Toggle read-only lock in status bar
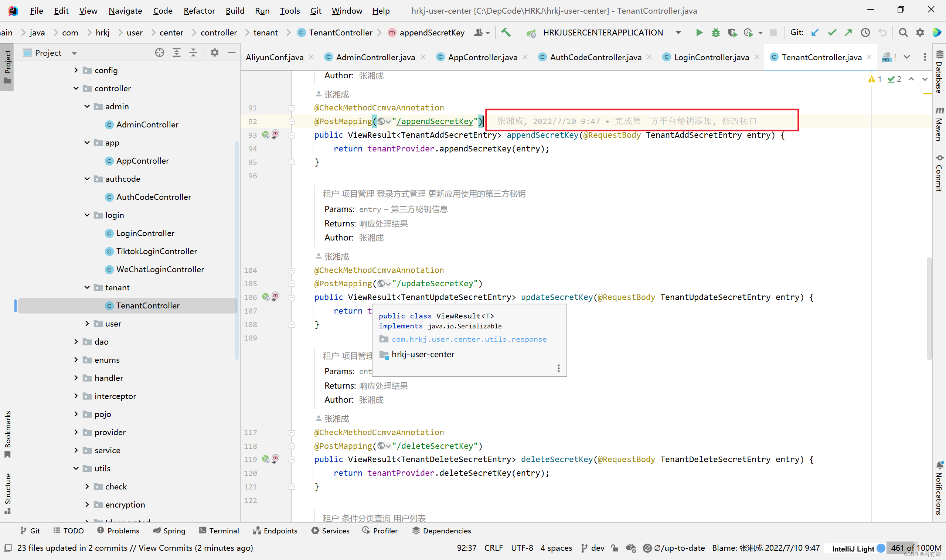This screenshot has height=560, width=946. [x=615, y=548]
